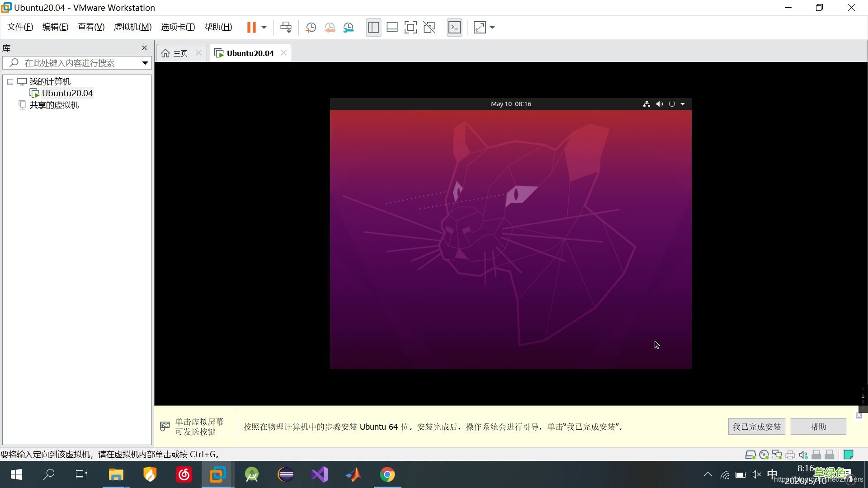Enter full screen mode
The height and width of the screenshot is (488, 868).
click(410, 28)
